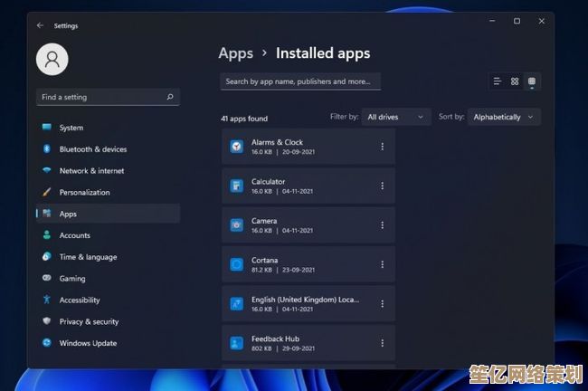Select the Camera app name
588x391 pixels.
click(x=264, y=221)
